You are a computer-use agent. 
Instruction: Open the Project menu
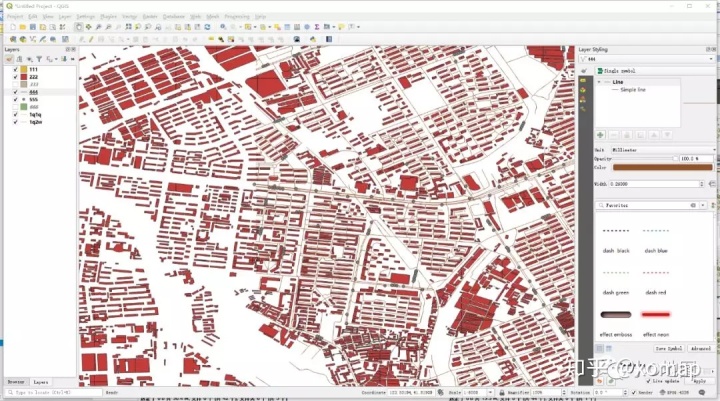coord(15,17)
